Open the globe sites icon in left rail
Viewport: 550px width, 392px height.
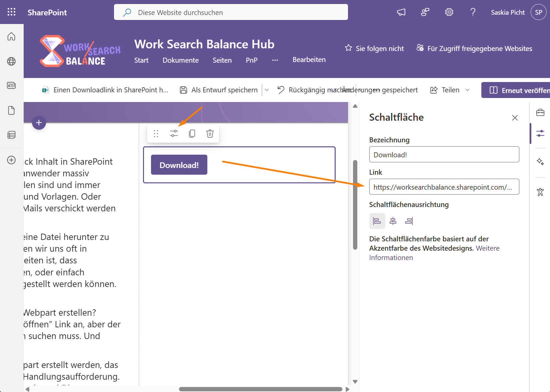click(x=11, y=61)
